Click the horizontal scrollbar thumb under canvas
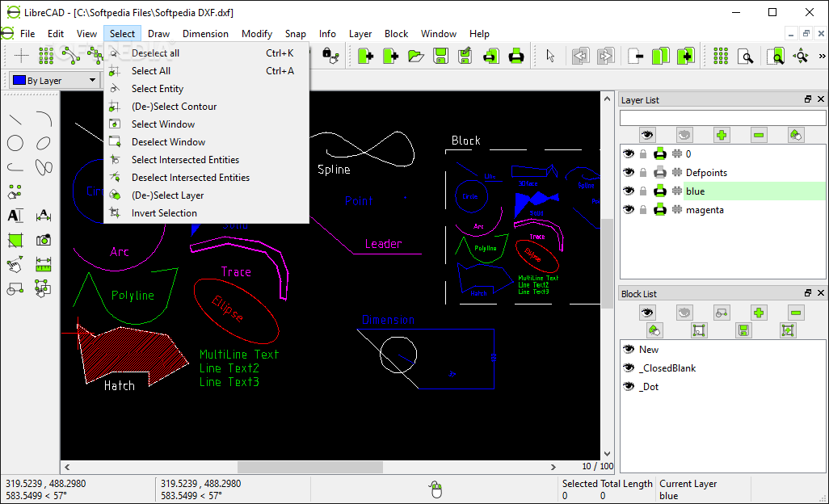The height and width of the screenshot is (504, 829). pyautogui.click(x=309, y=467)
